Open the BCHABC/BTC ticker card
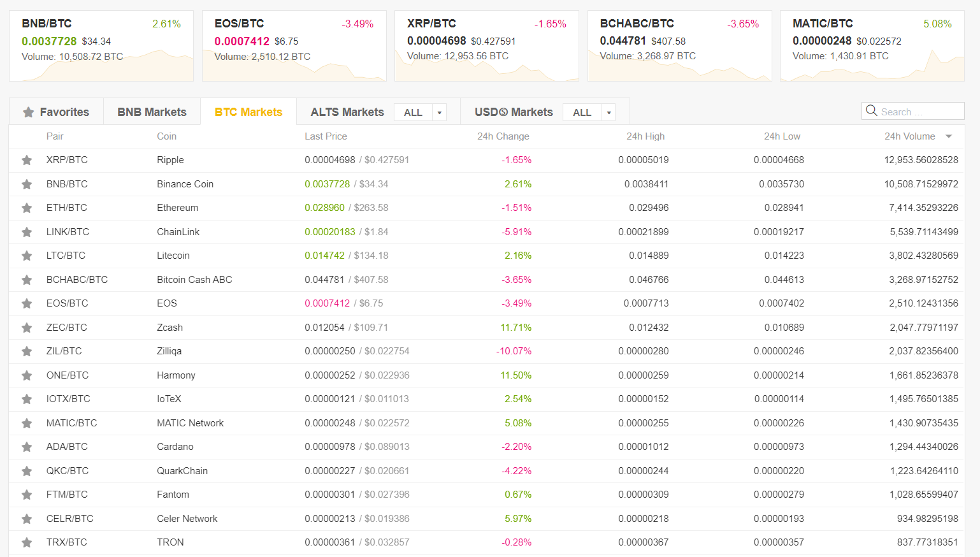 click(x=680, y=46)
